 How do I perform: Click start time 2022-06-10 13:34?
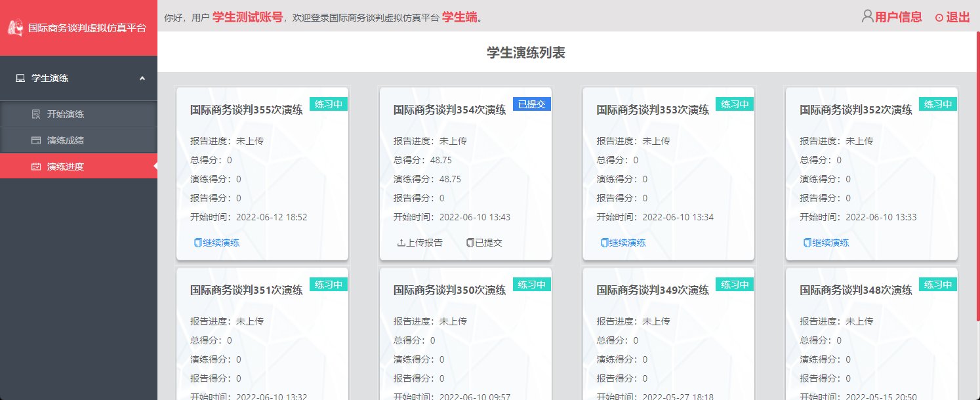click(x=678, y=217)
